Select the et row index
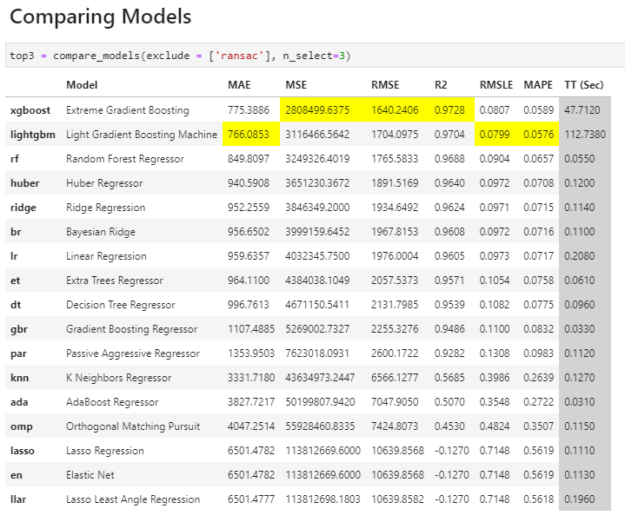 click(x=15, y=281)
